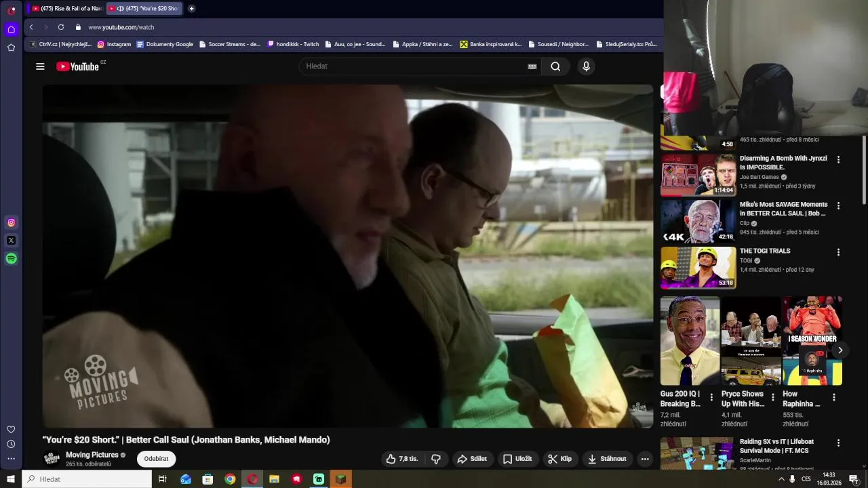The width and height of the screenshot is (868, 488).
Task: Open hondikkk - Twitch bookmark
Action: (293, 44)
